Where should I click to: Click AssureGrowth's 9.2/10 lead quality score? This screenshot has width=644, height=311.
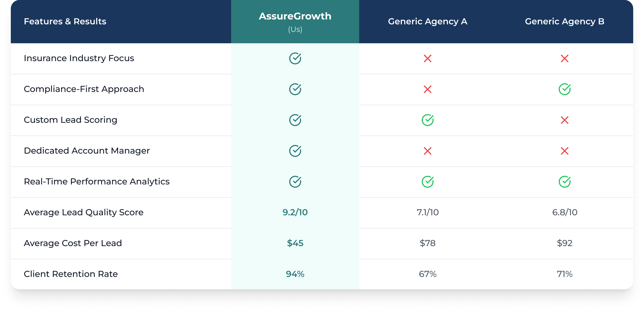pyautogui.click(x=295, y=212)
